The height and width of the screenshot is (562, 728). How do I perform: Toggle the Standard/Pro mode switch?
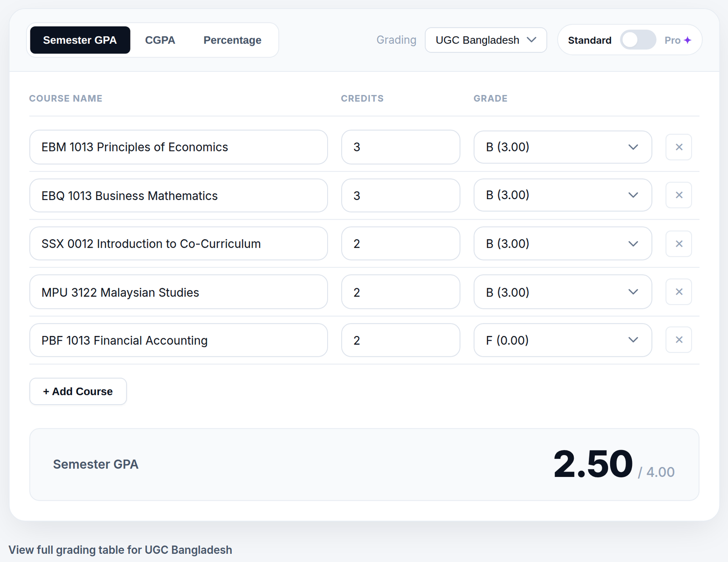coord(638,40)
